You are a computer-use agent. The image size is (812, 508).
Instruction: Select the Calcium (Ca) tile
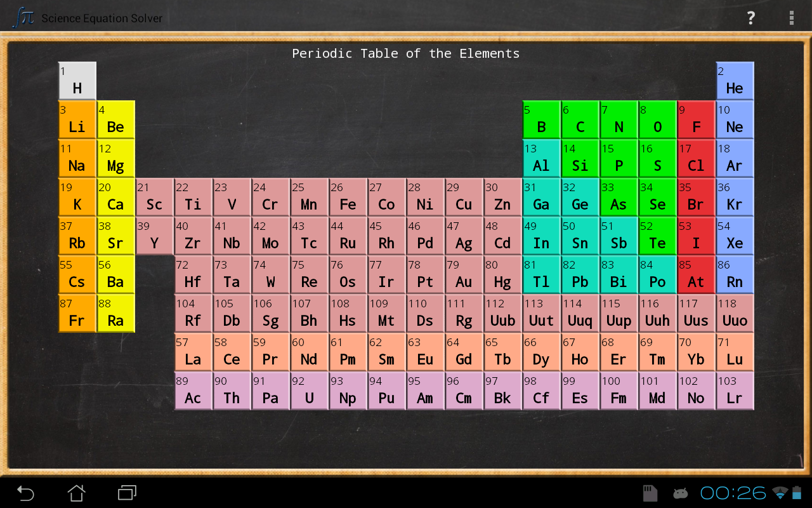coord(116,197)
